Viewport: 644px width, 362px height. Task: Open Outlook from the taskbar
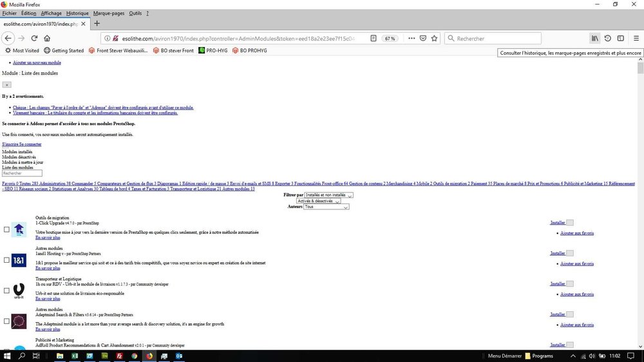coord(179,356)
